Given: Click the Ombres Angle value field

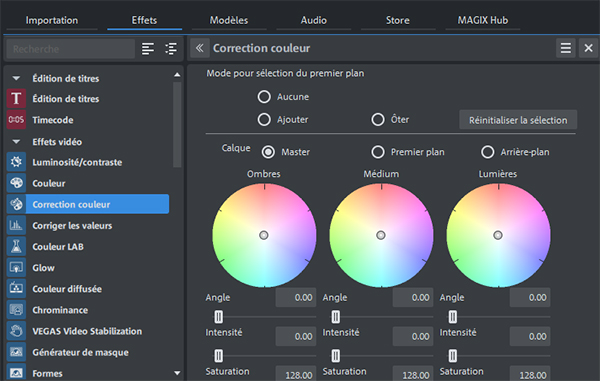Looking at the screenshot, I should pyautogui.click(x=296, y=297).
